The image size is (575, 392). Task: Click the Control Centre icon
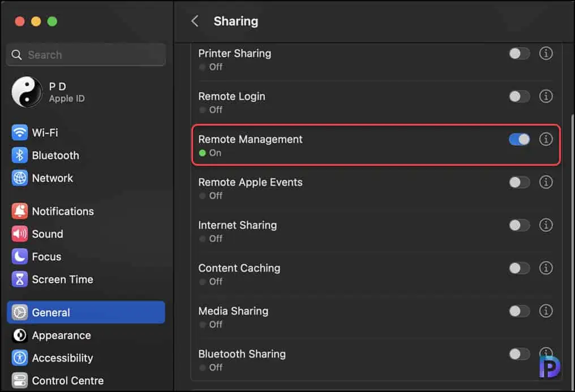[19, 381]
